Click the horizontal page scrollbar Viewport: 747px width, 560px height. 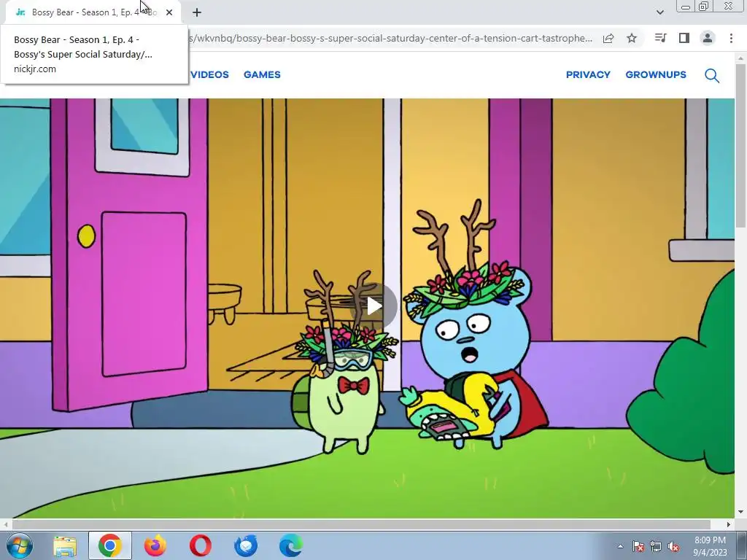361,524
